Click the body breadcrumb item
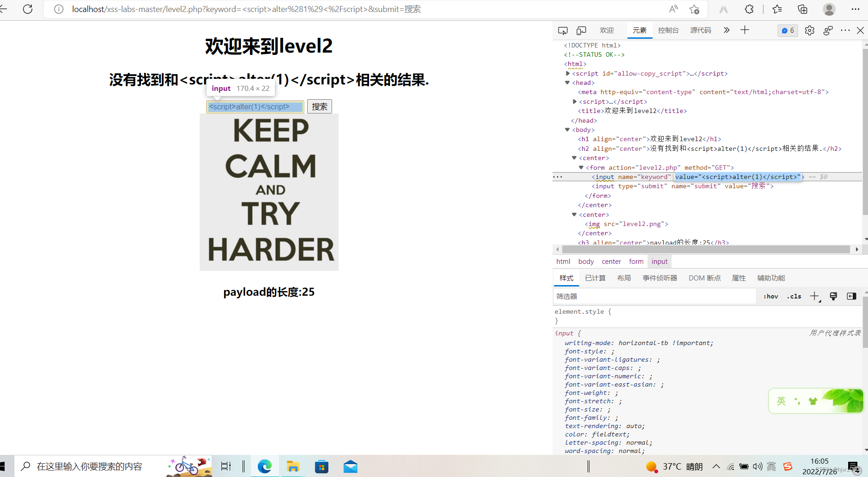 [x=586, y=262]
